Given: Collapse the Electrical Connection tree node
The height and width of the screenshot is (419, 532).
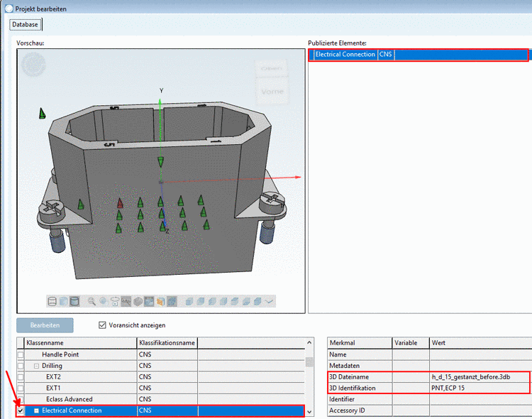Looking at the screenshot, I should [36, 410].
